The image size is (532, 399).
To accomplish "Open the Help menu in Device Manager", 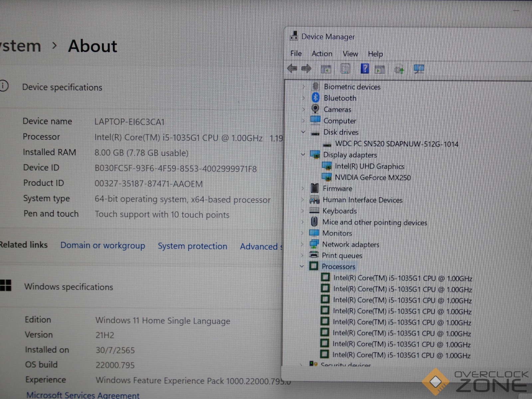I will 375,54.
